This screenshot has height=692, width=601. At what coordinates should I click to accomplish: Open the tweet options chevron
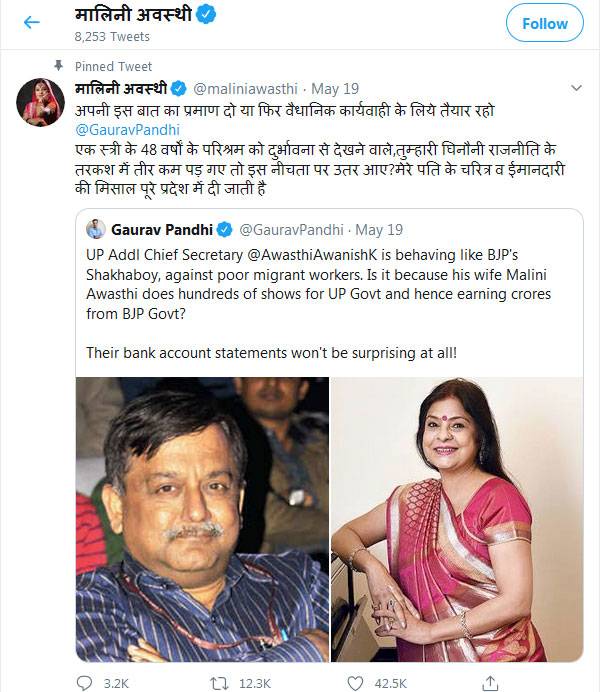[x=577, y=87]
